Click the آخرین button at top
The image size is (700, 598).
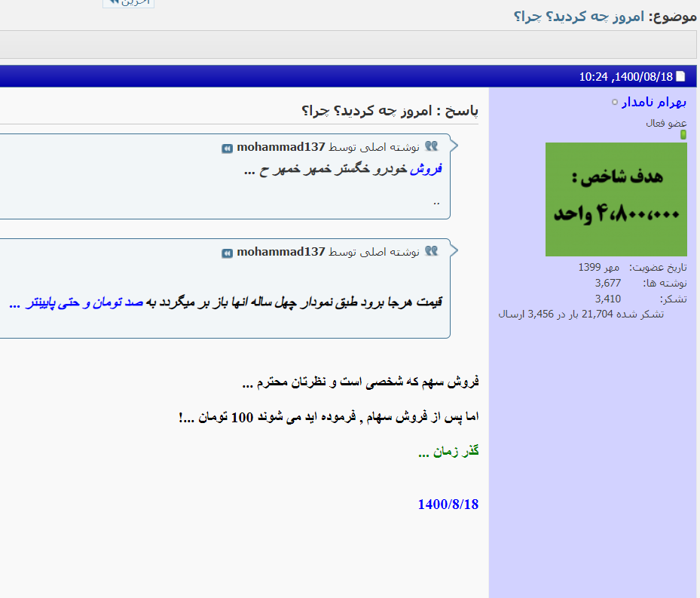129,3
